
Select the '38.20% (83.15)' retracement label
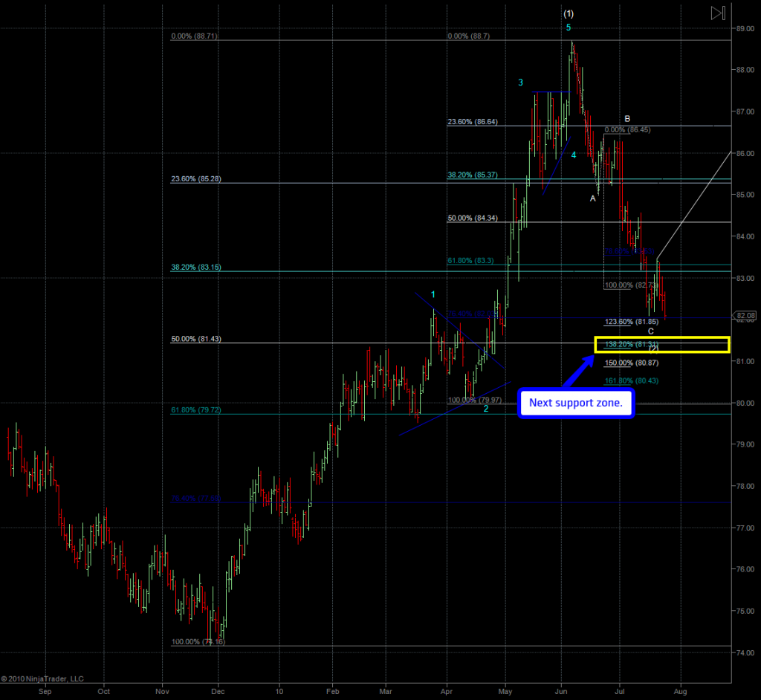coord(196,268)
